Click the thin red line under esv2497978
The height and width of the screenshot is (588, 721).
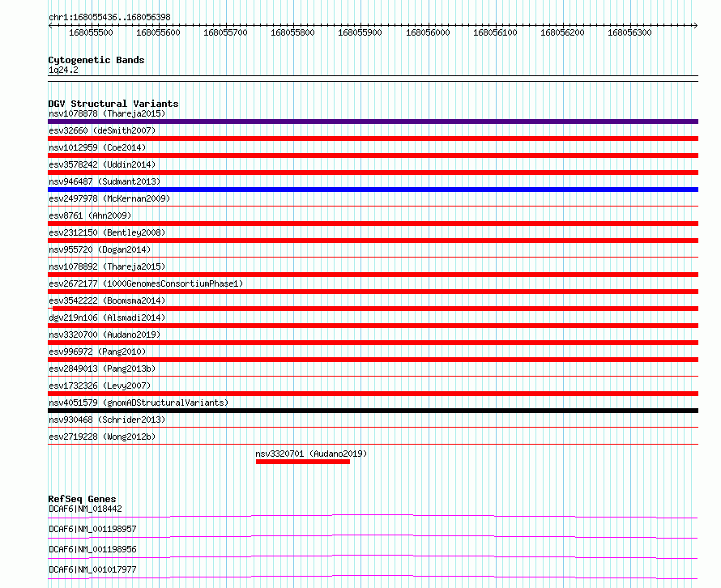point(373,206)
